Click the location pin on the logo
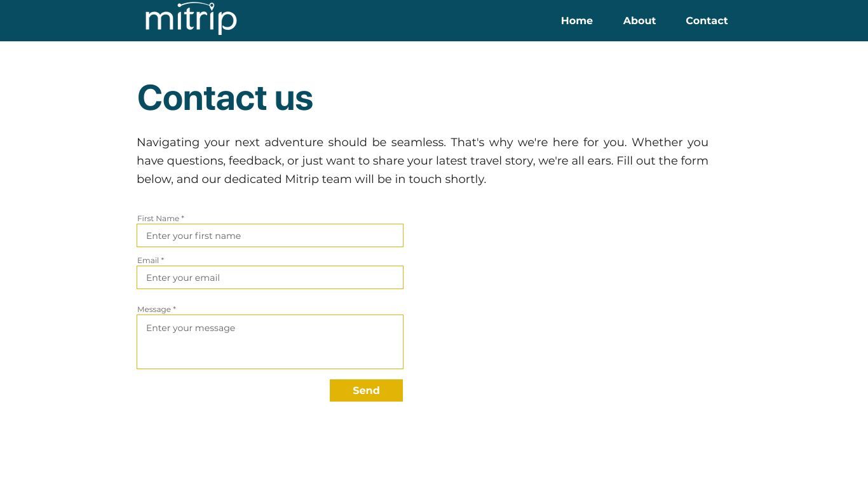The image size is (868, 488). (x=211, y=6)
